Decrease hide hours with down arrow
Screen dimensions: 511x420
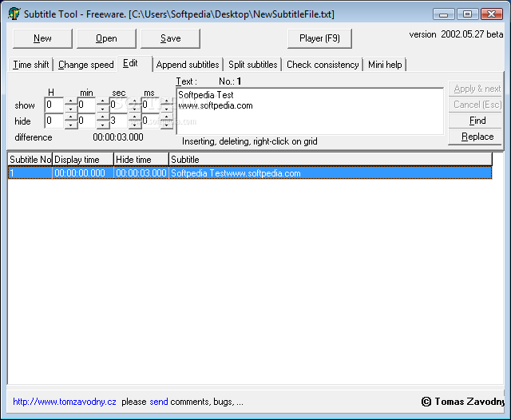click(x=71, y=125)
